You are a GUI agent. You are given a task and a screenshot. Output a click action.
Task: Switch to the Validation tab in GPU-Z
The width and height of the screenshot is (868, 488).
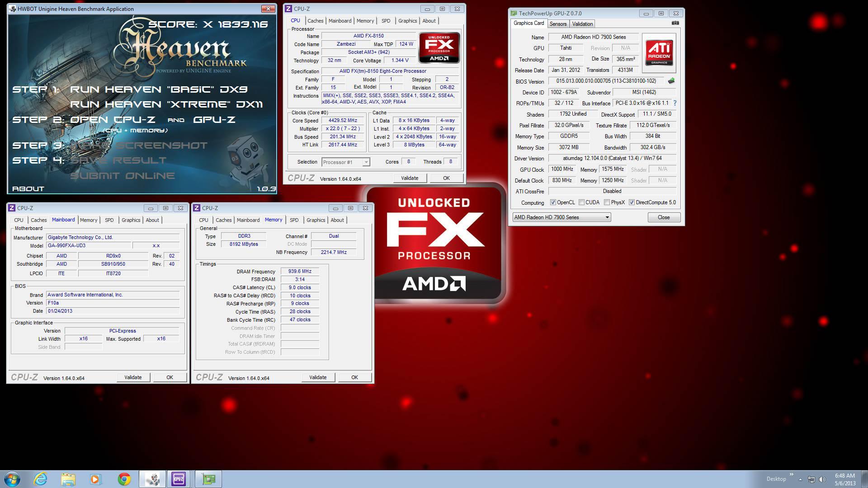pyautogui.click(x=582, y=24)
